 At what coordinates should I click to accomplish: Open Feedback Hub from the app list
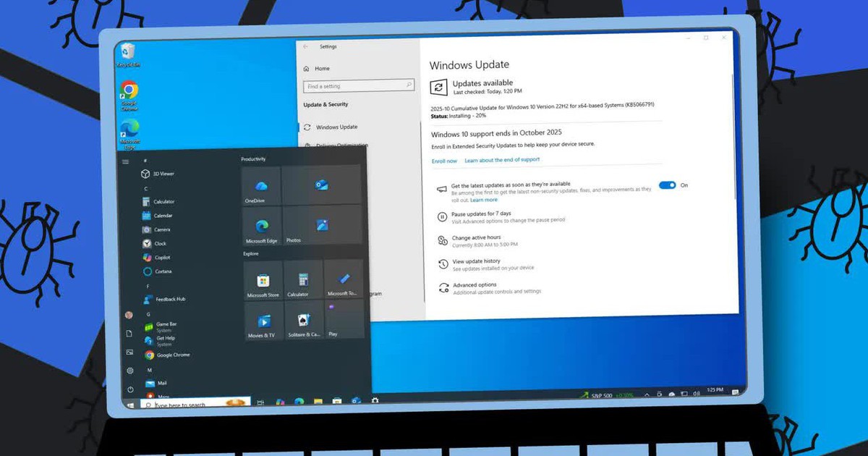pyautogui.click(x=169, y=299)
